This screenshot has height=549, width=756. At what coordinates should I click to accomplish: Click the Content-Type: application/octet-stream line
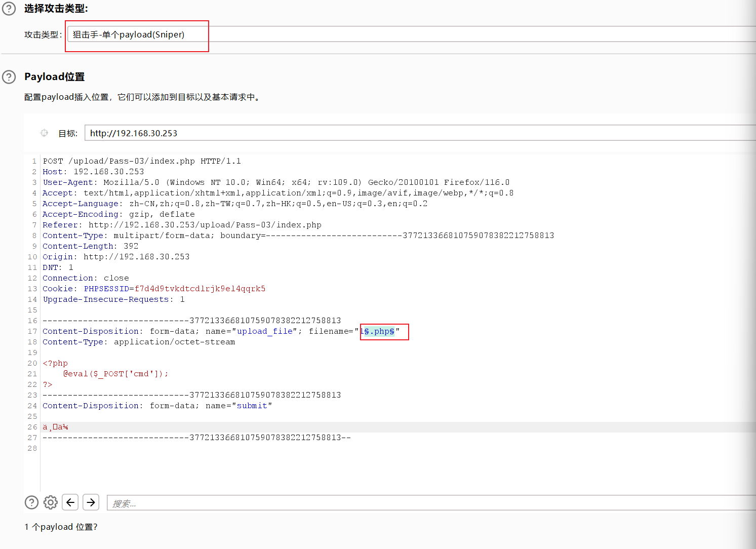click(139, 342)
